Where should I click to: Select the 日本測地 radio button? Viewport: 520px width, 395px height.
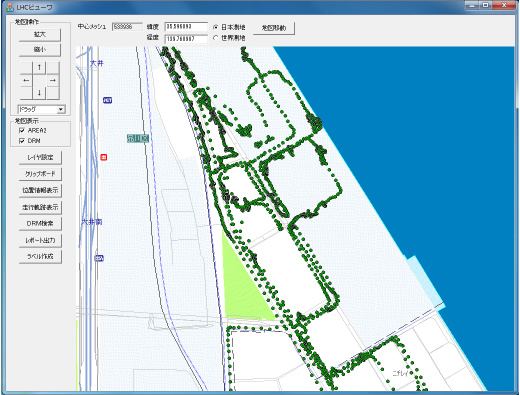click(216, 27)
